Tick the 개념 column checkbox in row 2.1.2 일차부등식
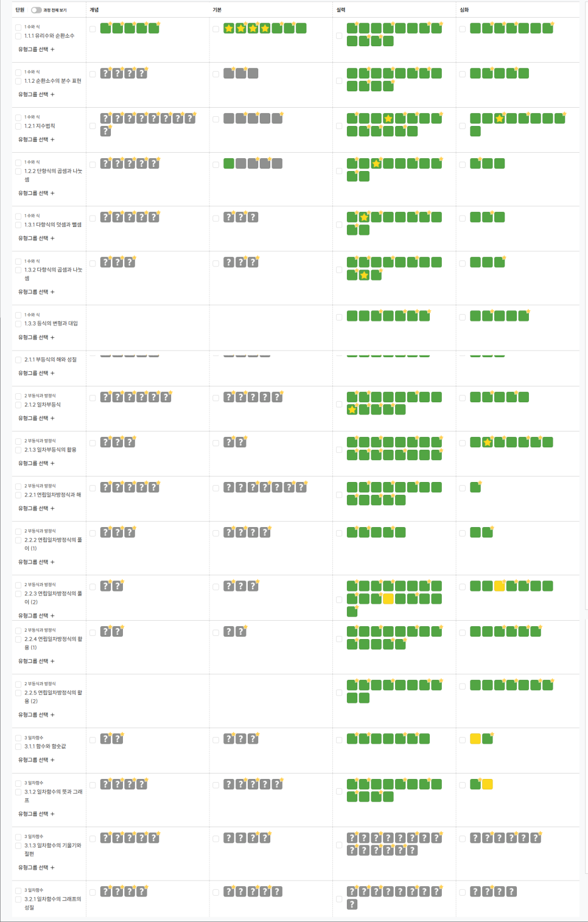 pyautogui.click(x=93, y=398)
